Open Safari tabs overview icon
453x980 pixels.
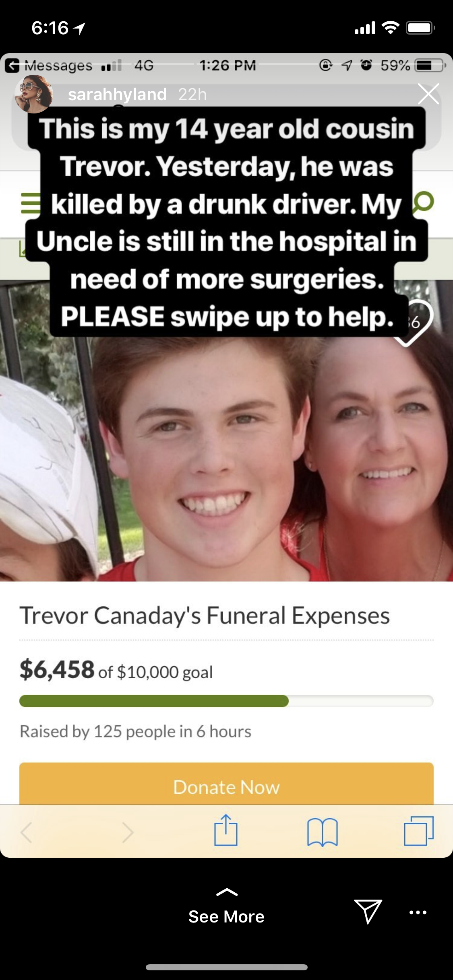(419, 831)
